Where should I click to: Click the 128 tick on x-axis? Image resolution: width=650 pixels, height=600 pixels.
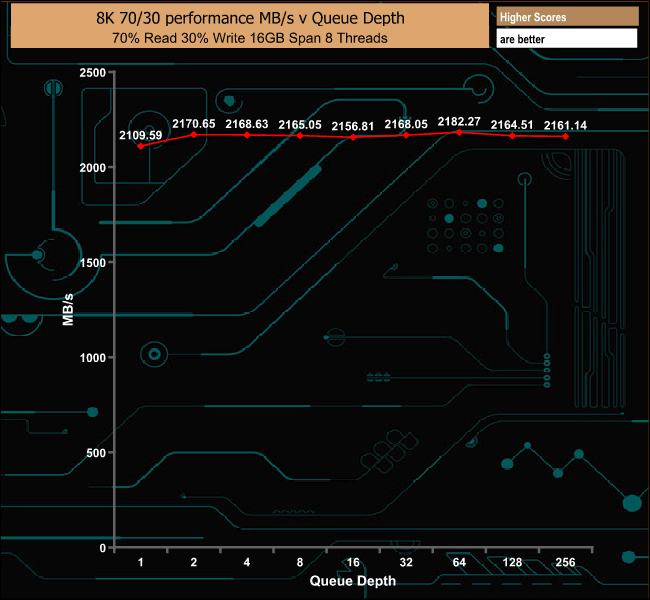[512, 562]
